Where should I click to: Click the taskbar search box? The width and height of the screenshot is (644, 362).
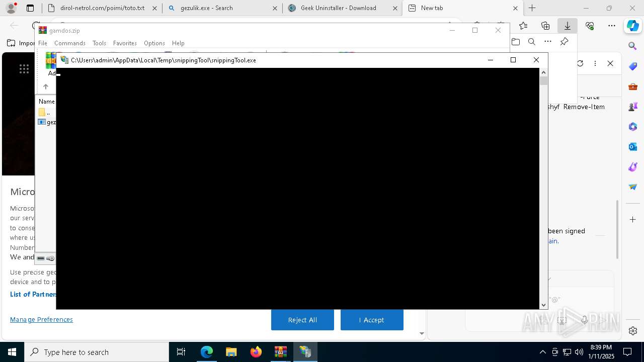click(x=97, y=352)
